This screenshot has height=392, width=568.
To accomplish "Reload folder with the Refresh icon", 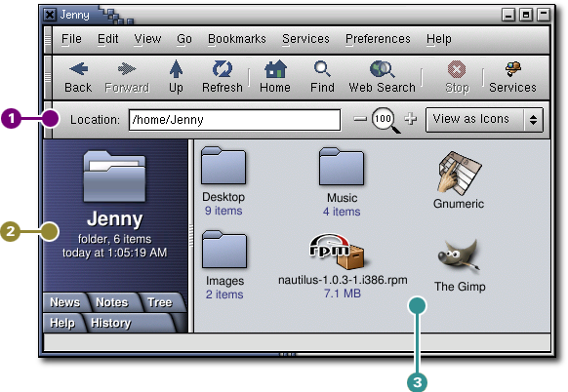I will (223, 69).
